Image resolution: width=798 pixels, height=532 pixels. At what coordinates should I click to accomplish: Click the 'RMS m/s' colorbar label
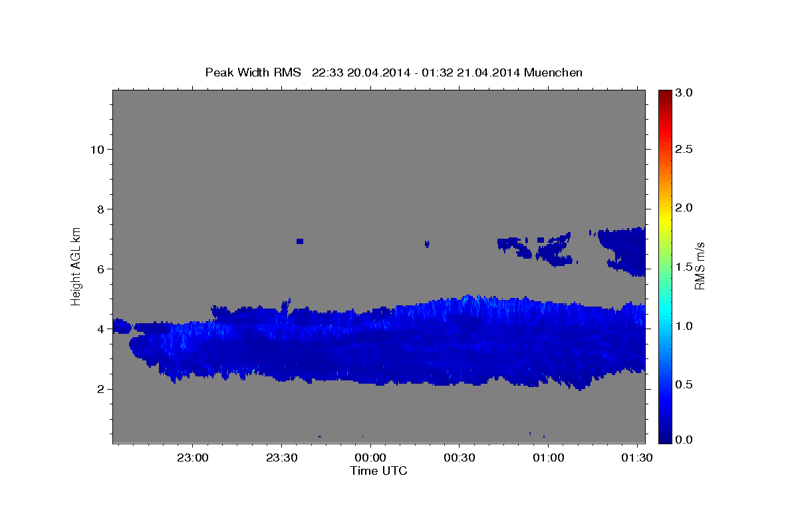coord(700,265)
